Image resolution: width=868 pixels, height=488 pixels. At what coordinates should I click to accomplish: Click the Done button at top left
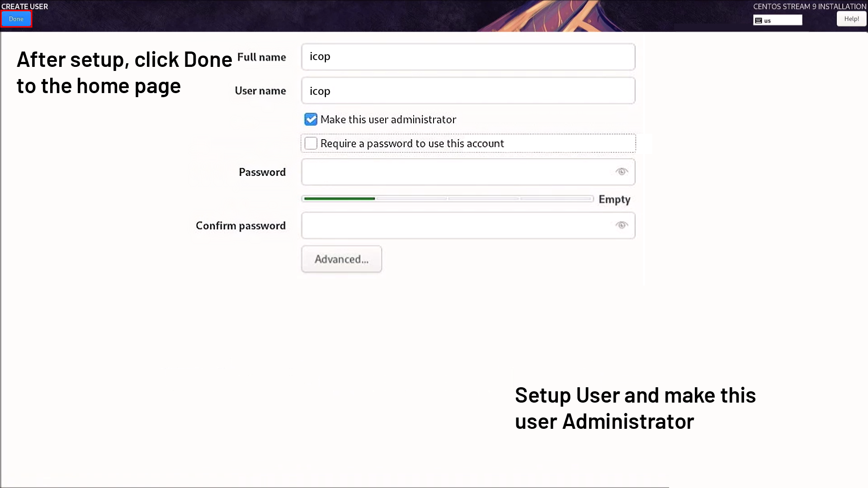[x=16, y=19]
